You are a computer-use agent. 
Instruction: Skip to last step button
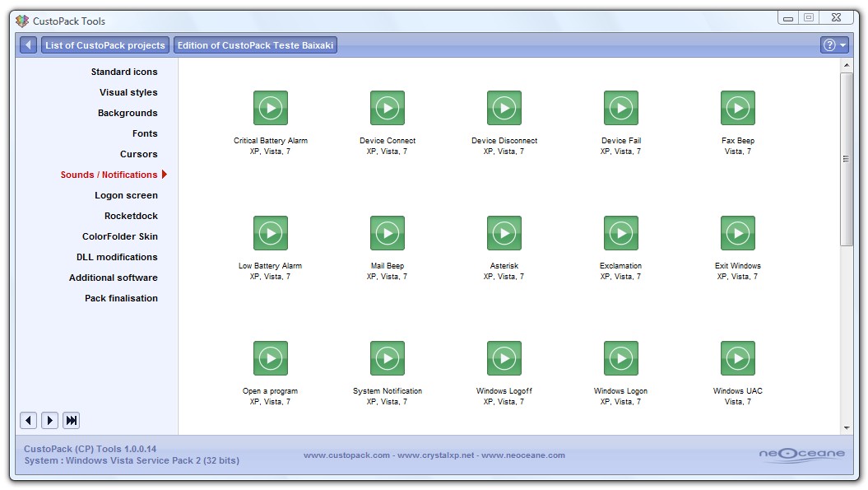pos(72,420)
